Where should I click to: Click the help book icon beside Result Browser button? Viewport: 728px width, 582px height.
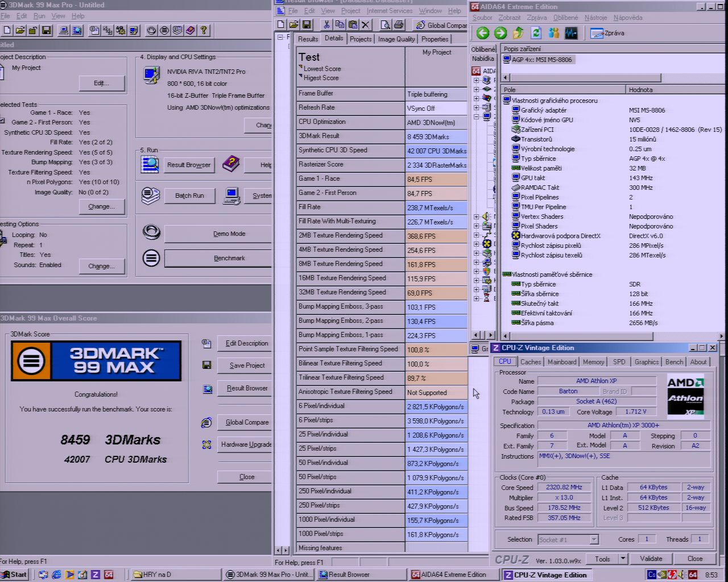[231, 164]
